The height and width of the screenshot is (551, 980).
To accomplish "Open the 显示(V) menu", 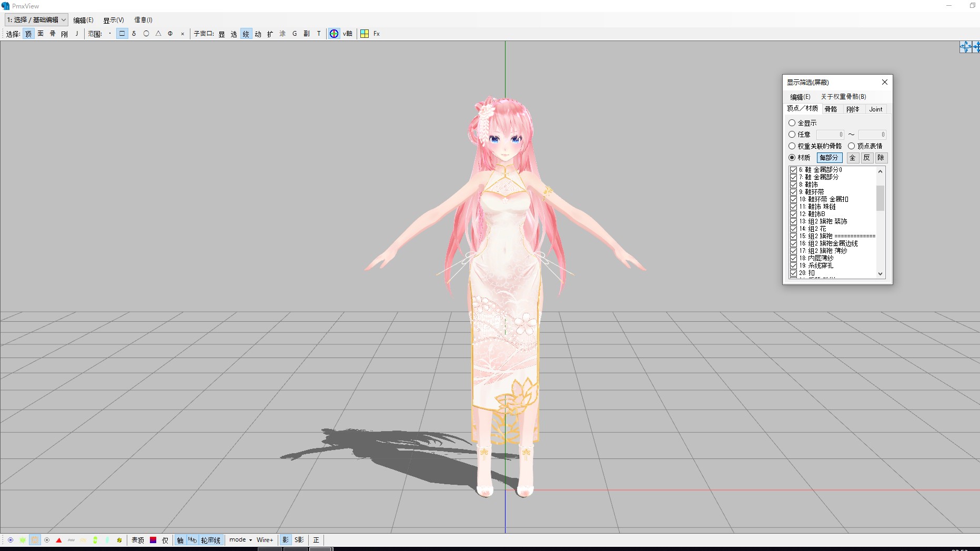I will [113, 20].
